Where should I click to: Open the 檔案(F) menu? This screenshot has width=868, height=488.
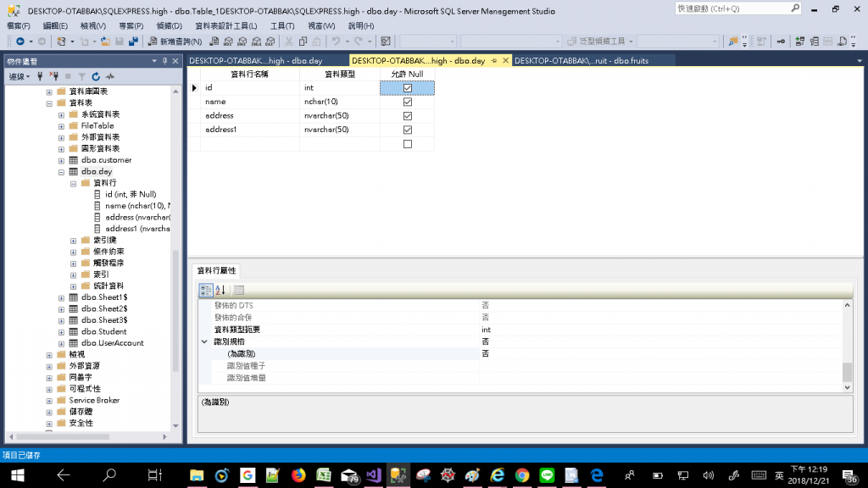[19, 26]
